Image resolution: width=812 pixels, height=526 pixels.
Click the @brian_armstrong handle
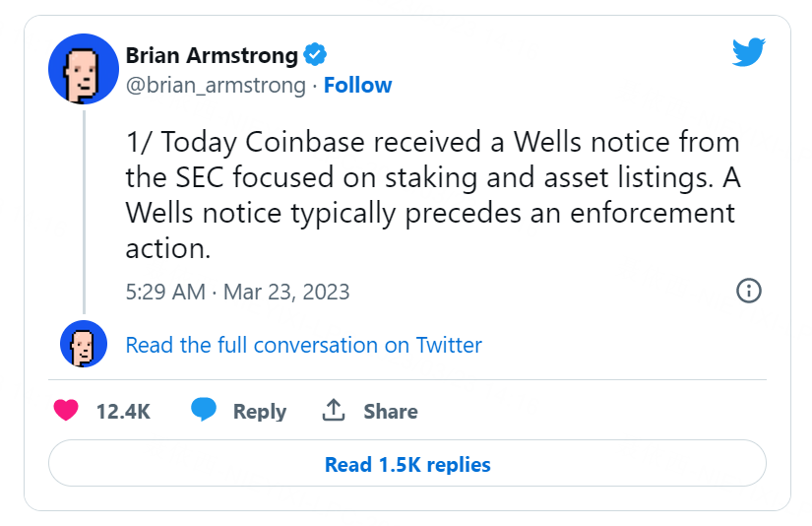(x=216, y=86)
